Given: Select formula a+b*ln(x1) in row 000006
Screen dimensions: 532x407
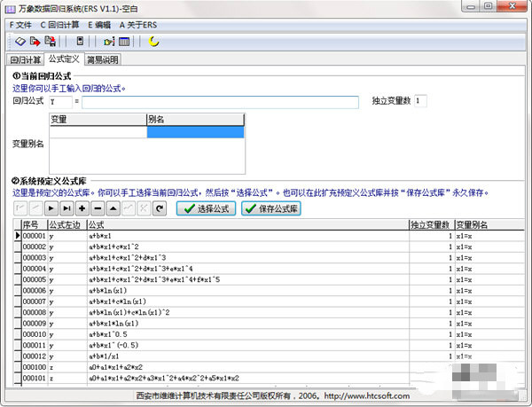Looking at the screenshot, I should (270, 291).
